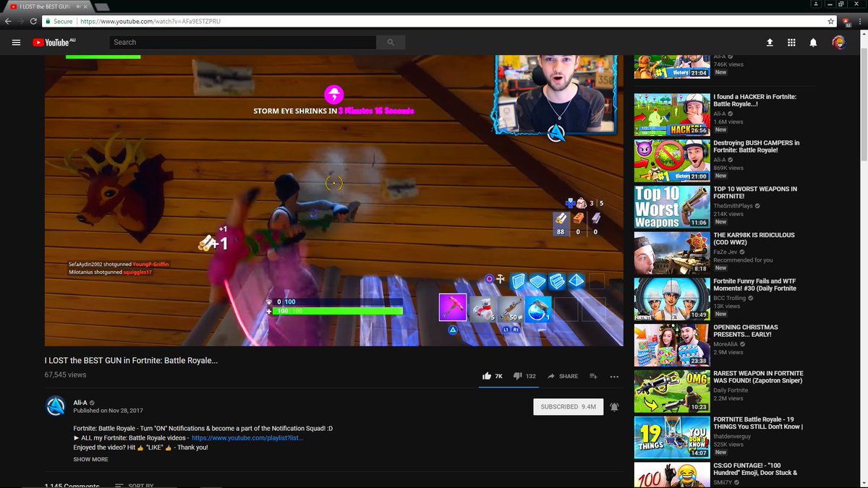Open the thatdenverguy channel name
Image resolution: width=868 pixels, height=488 pixels.
click(x=733, y=436)
